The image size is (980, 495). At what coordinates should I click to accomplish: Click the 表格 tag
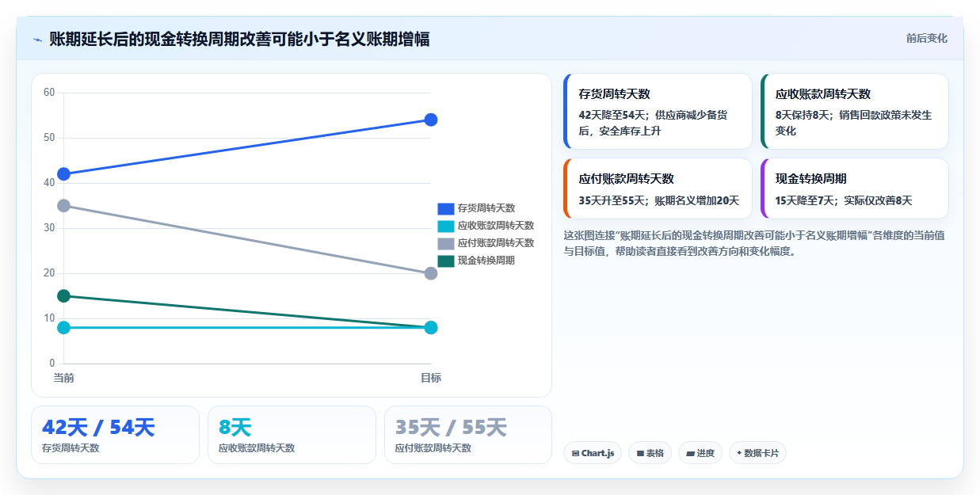pos(650,453)
